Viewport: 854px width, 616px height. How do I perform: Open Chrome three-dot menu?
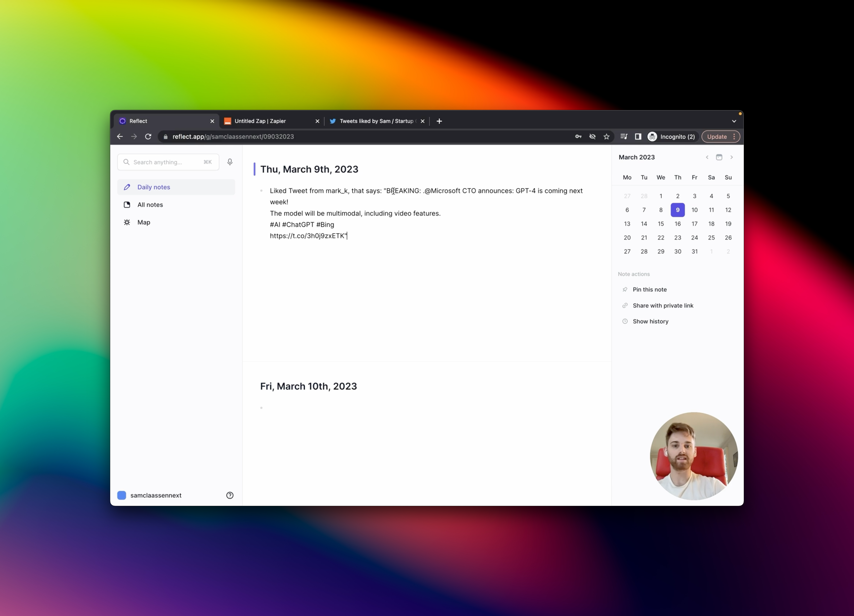[734, 137]
